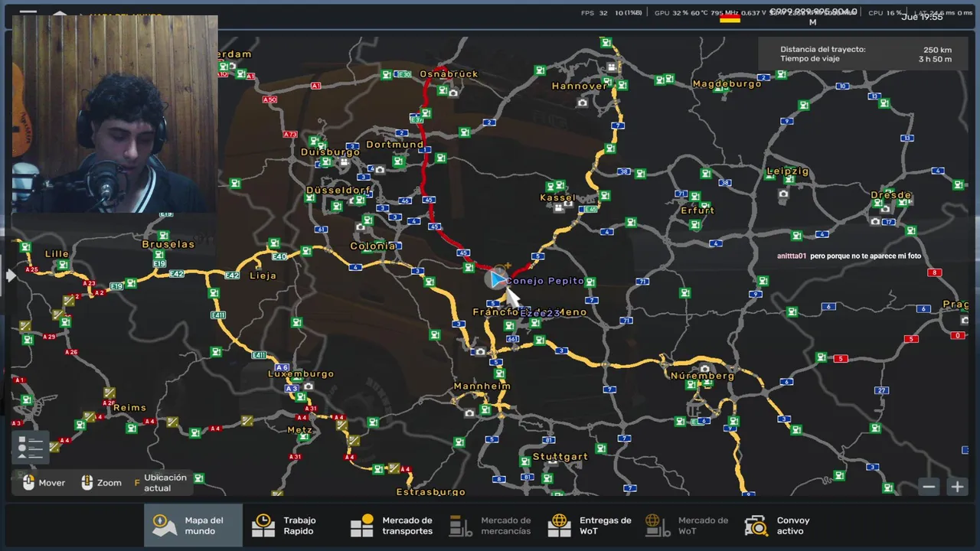Click the Jue 19:55 clock
This screenshot has width=980, height=551.
coord(922,17)
